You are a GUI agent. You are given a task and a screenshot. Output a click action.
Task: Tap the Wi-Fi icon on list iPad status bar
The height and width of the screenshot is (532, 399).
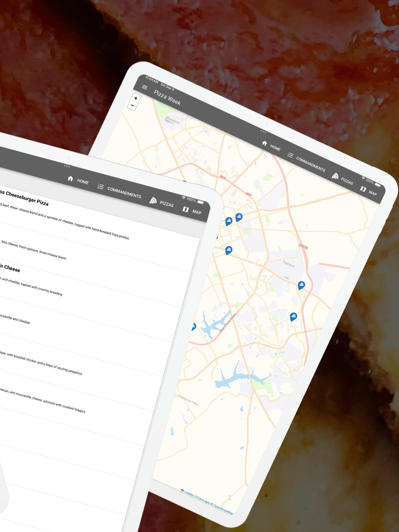point(184,197)
